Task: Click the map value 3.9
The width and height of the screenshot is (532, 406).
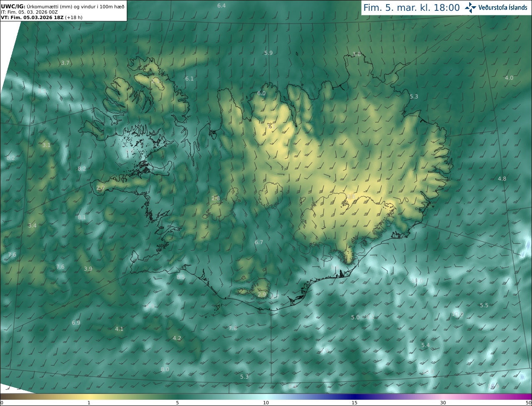Action: point(88,269)
